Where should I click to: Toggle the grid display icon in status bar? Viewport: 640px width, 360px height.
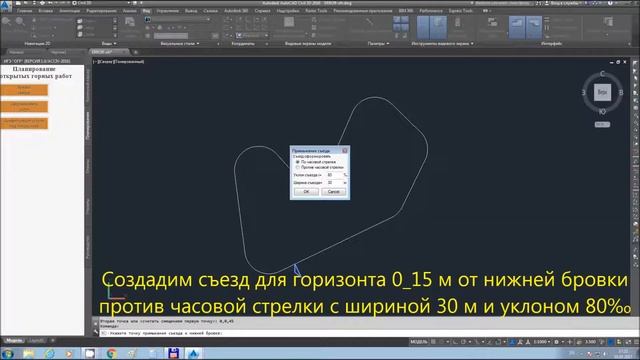click(433, 342)
